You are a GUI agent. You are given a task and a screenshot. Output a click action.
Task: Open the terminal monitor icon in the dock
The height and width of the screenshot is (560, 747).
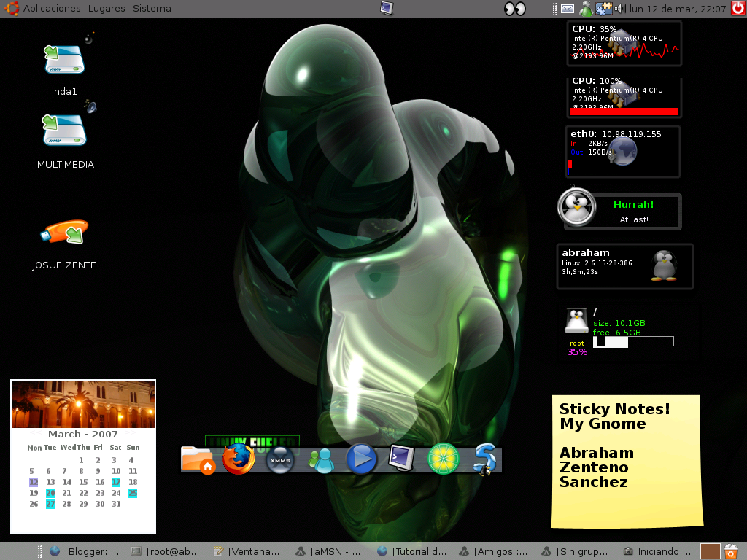point(402,458)
